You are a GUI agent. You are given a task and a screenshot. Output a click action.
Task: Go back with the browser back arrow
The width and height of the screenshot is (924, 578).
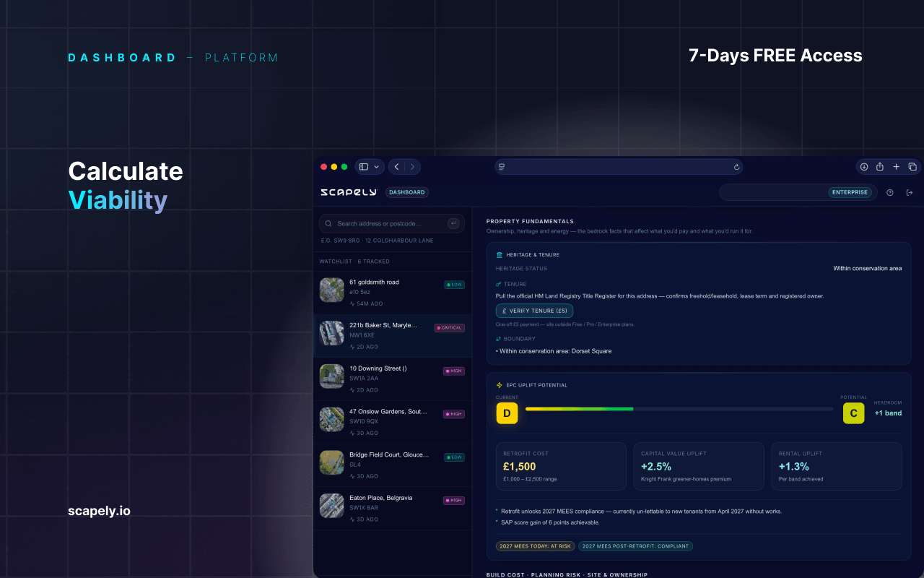(x=396, y=167)
